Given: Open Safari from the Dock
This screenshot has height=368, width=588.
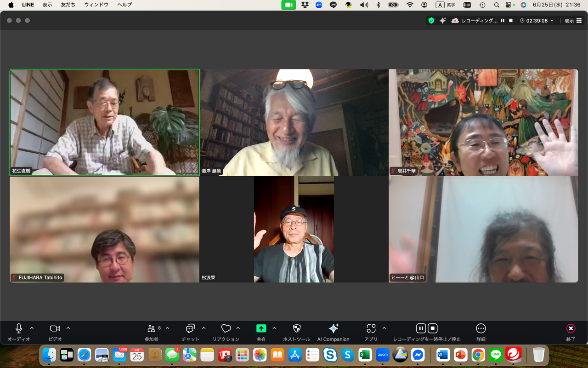Looking at the screenshot, I should [x=84, y=355].
